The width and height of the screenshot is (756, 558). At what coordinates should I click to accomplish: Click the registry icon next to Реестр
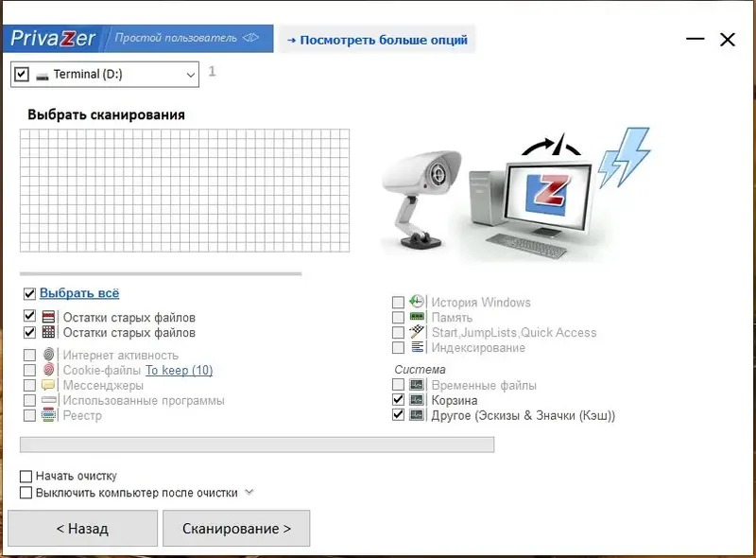tap(49, 414)
